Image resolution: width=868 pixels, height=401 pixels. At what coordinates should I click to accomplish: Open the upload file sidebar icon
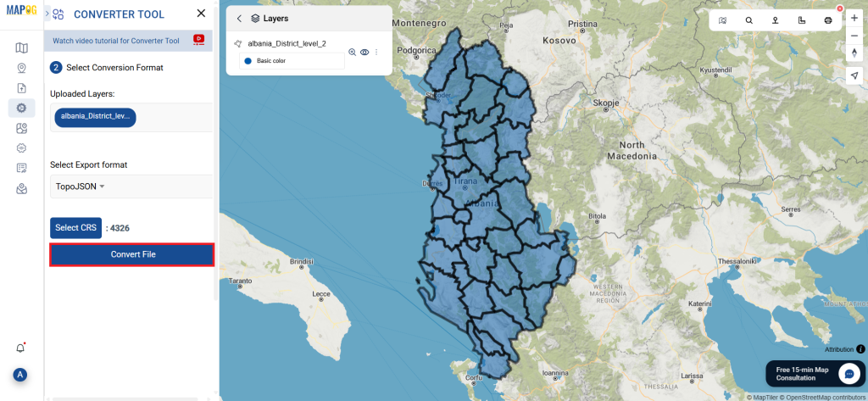[21, 88]
